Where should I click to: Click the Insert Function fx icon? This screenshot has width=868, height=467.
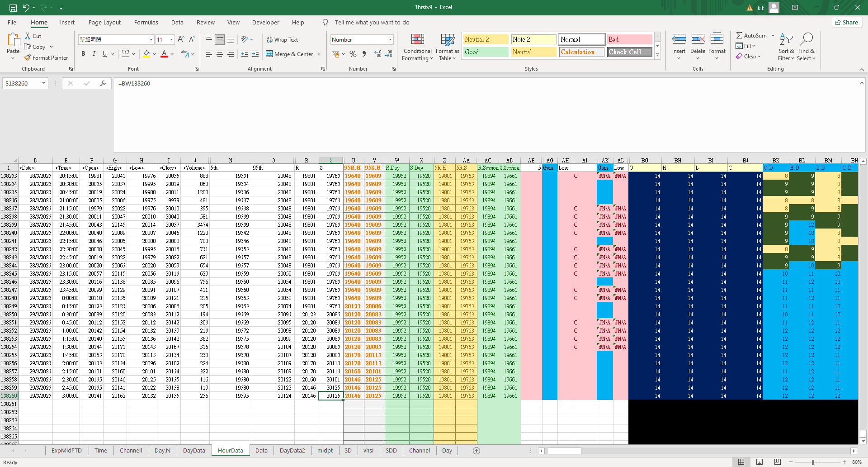tap(103, 83)
